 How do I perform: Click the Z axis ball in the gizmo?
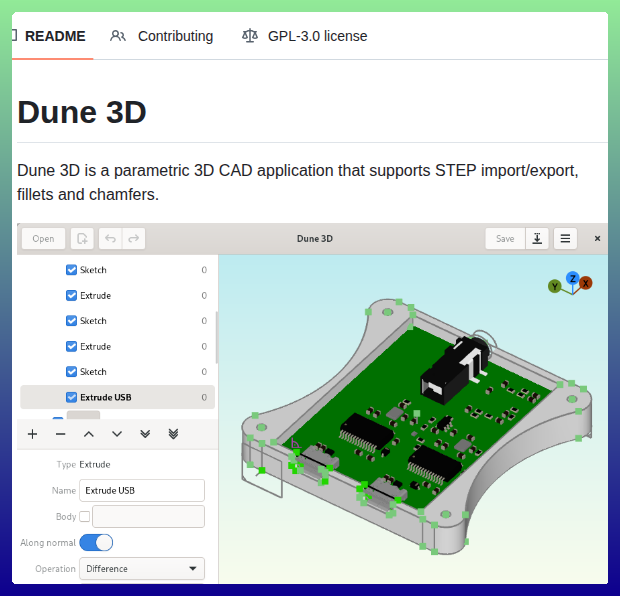point(573,278)
